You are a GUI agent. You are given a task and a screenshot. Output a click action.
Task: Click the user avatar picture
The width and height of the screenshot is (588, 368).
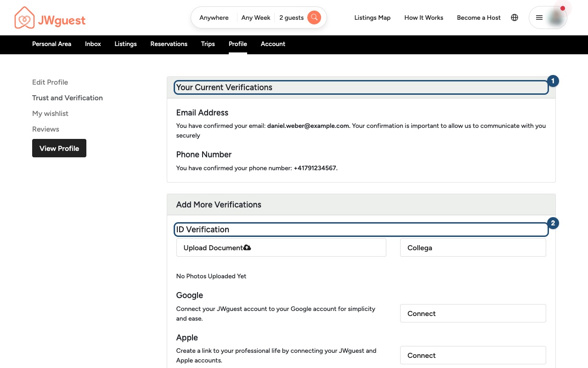point(557,17)
